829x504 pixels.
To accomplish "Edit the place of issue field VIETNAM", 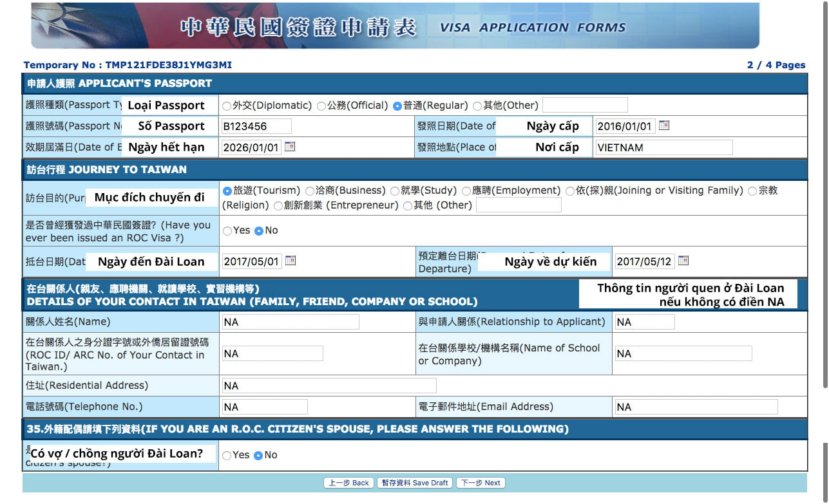I will pos(663,147).
